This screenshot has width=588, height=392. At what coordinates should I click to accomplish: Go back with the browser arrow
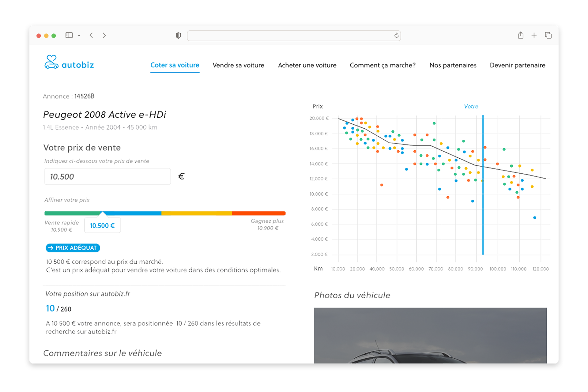[91, 35]
